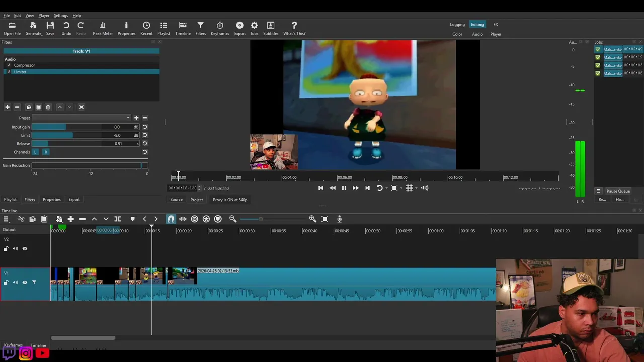The height and width of the screenshot is (362, 644).
Task: Switch to Logging layout
Action: (x=457, y=24)
